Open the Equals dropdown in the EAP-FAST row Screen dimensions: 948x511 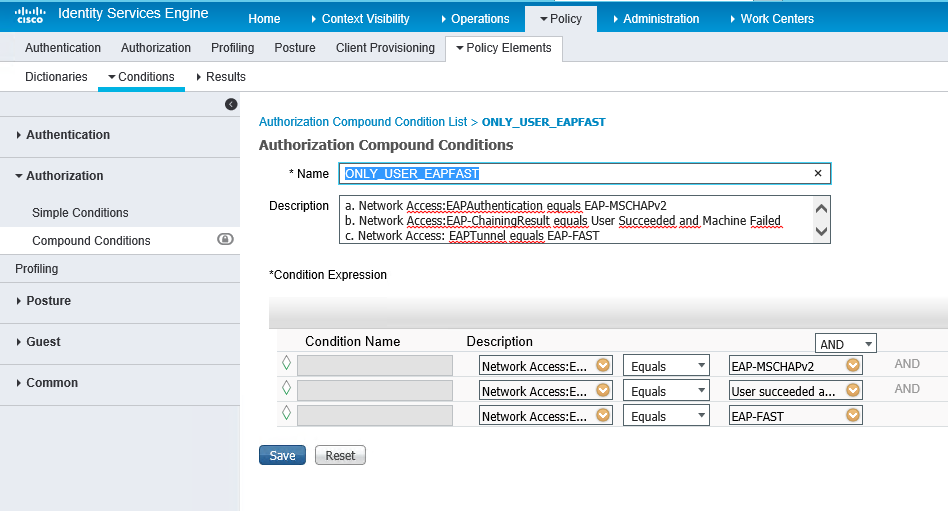coord(666,415)
